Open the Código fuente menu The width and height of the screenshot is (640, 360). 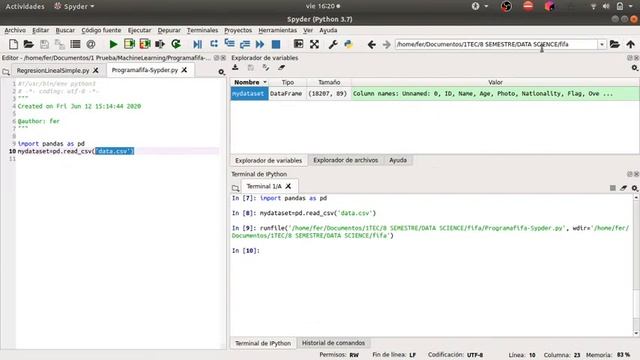point(101,30)
